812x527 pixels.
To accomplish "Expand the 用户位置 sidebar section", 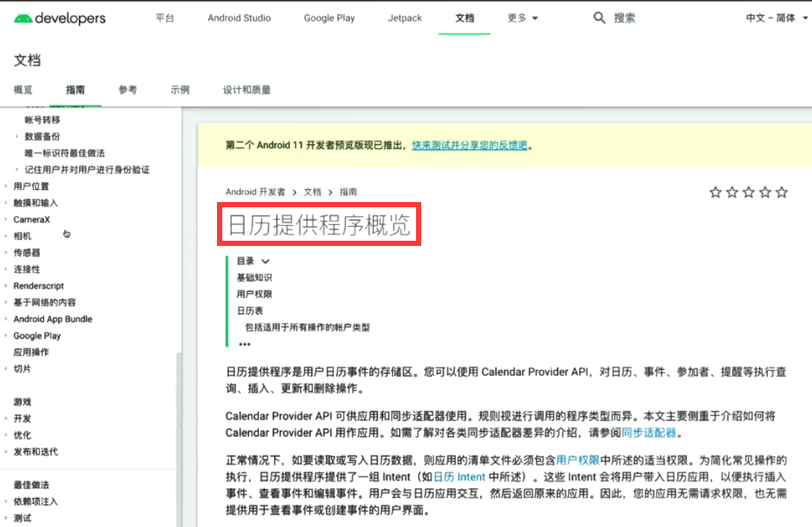I will (31, 186).
